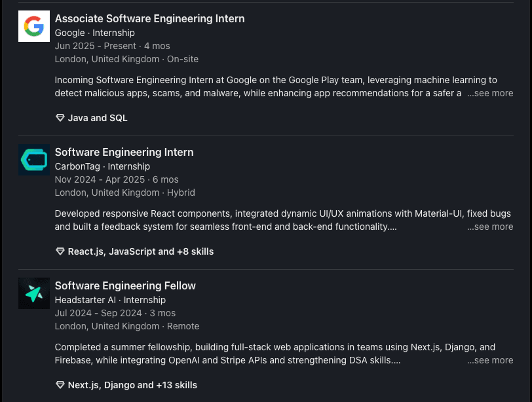Click the Headstarter AI · Internship company line
532x402 pixels.
point(110,300)
